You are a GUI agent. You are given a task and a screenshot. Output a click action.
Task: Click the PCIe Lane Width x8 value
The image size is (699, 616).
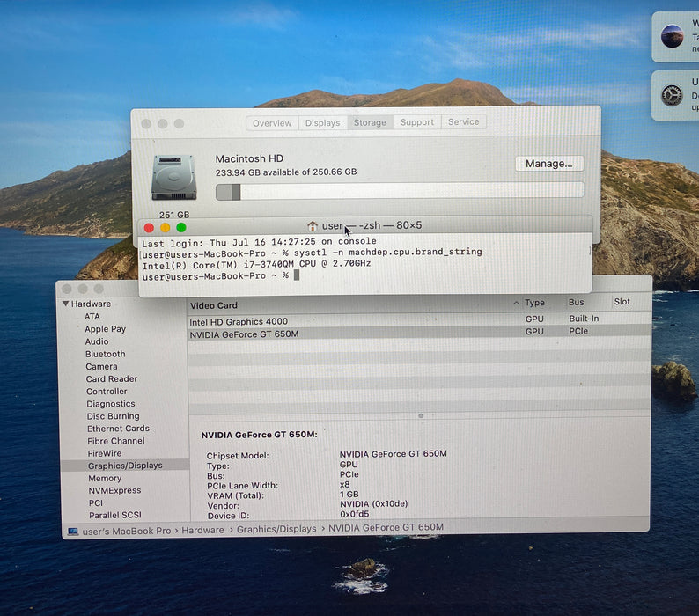[x=344, y=485]
